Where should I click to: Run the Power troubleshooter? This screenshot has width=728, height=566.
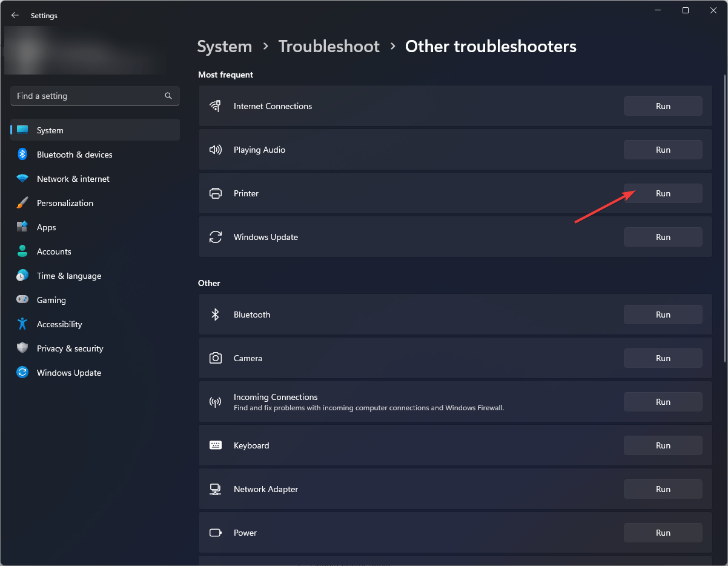[x=663, y=533]
